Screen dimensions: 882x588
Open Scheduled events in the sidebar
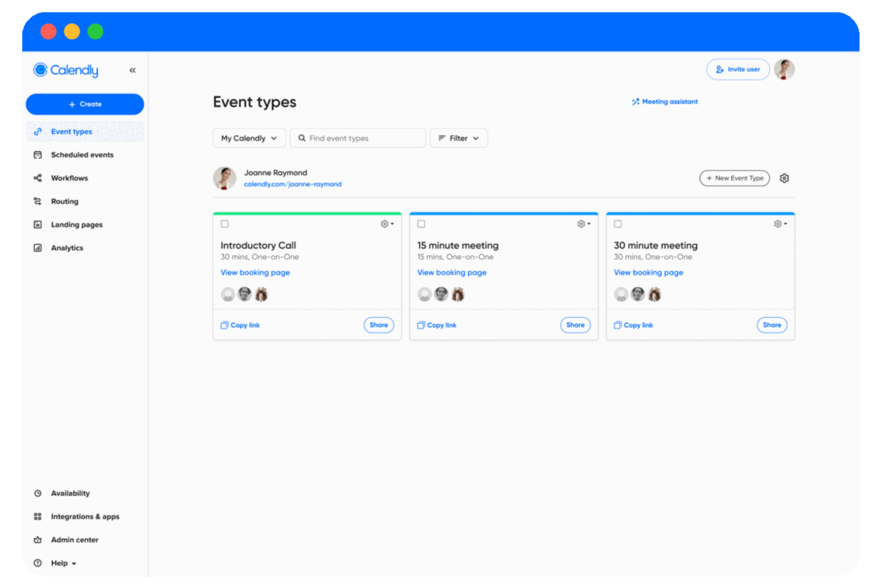(82, 155)
